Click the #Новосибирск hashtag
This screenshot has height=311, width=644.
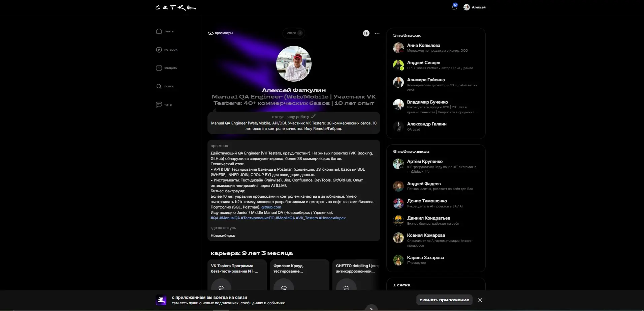(x=332, y=218)
